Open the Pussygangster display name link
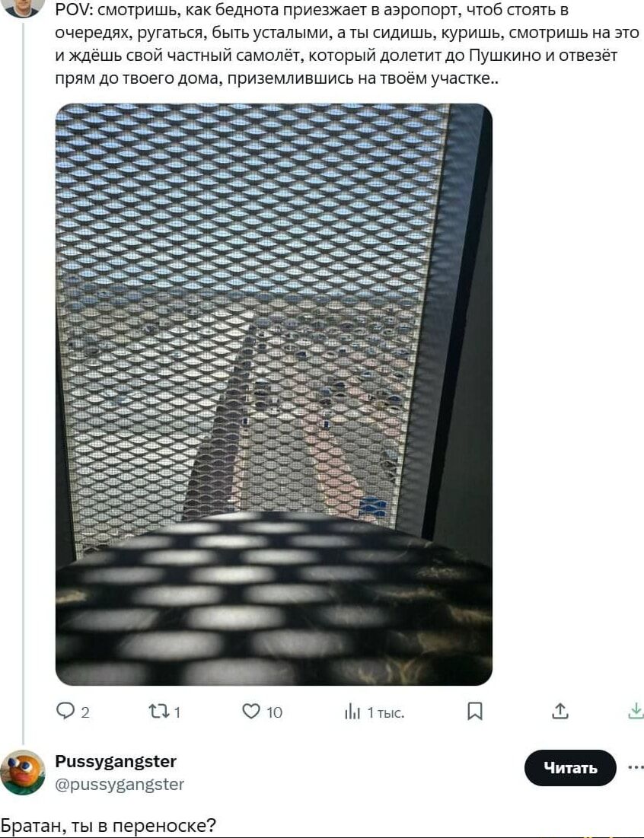The height and width of the screenshot is (838, 644). (x=116, y=760)
